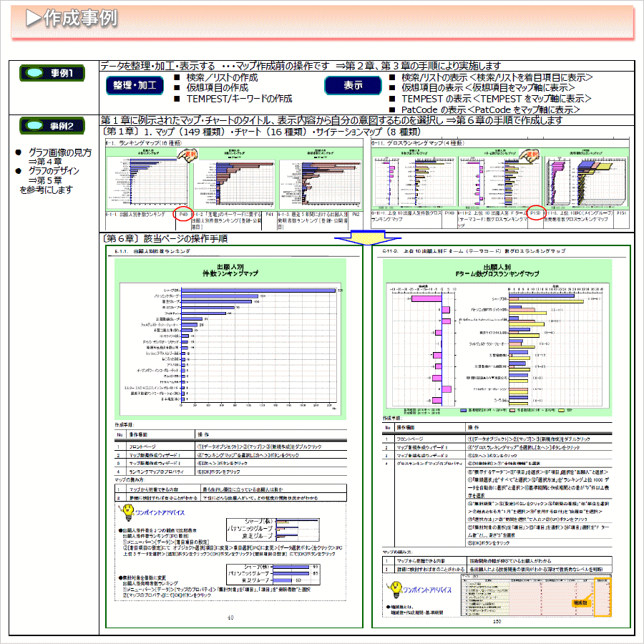Click the yellow down arrow above chapter 6
This screenshot has height=644, width=644.
[364, 238]
